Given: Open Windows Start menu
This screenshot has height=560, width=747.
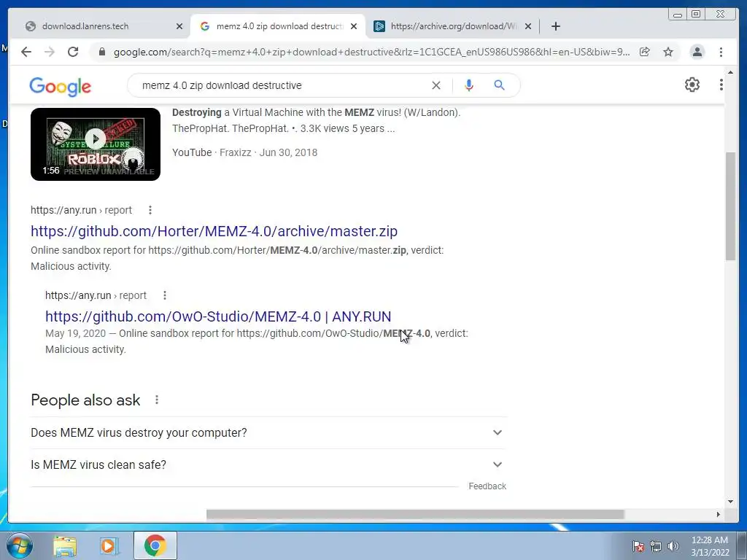Looking at the screenshot, I should click(x=20, y=545).
